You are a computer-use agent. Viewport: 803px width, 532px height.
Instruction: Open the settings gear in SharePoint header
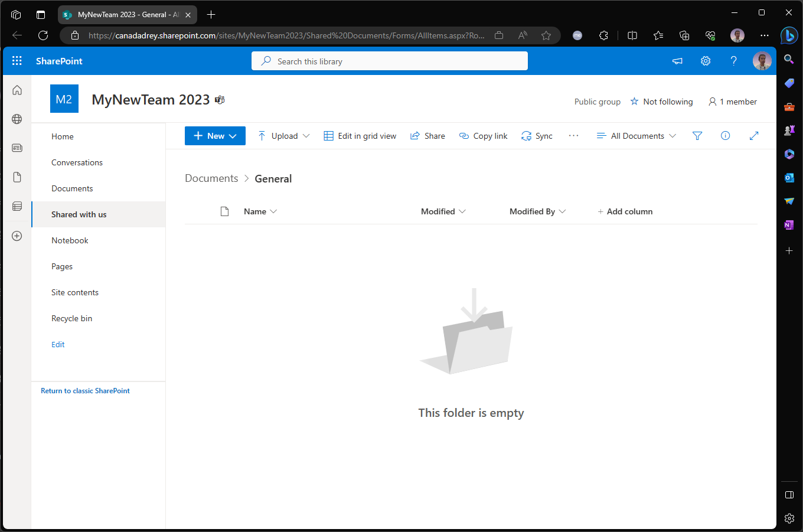pos(706,61)
